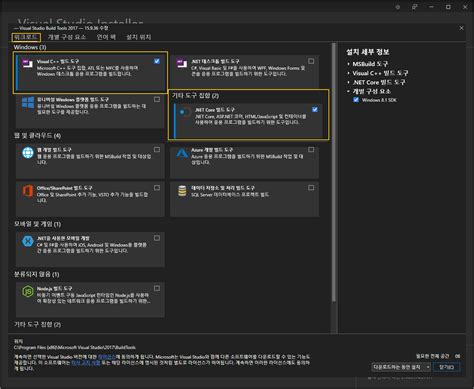Click the .NET Core build tools icon
Viewport: 474px width, 389px height.
tap(184, 112)
